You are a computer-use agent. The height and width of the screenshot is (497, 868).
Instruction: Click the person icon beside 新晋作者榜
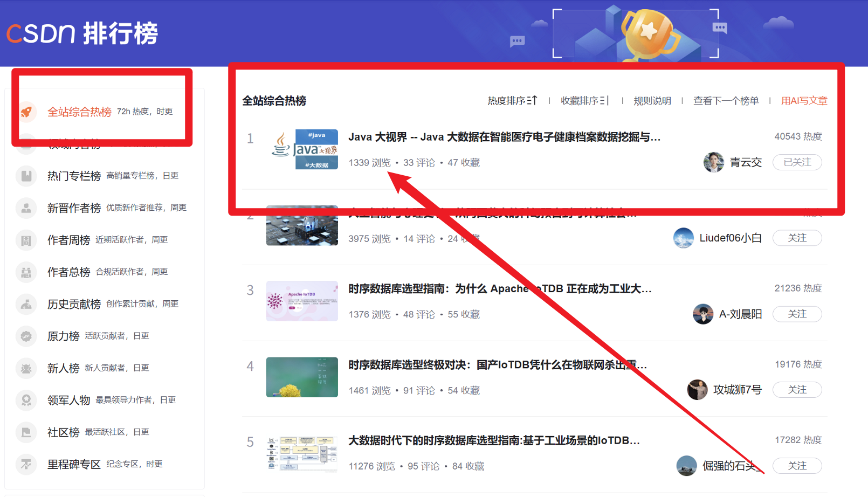[26, 208]
